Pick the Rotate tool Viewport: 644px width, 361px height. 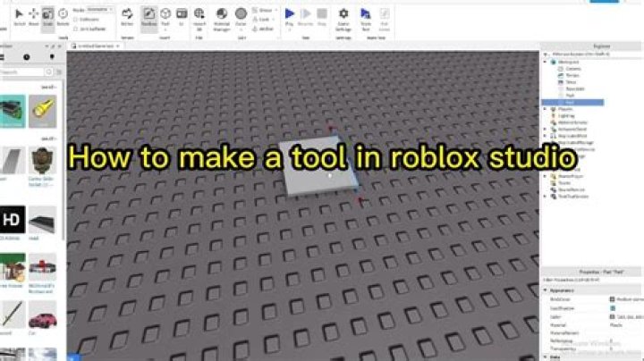click(63, 17)
